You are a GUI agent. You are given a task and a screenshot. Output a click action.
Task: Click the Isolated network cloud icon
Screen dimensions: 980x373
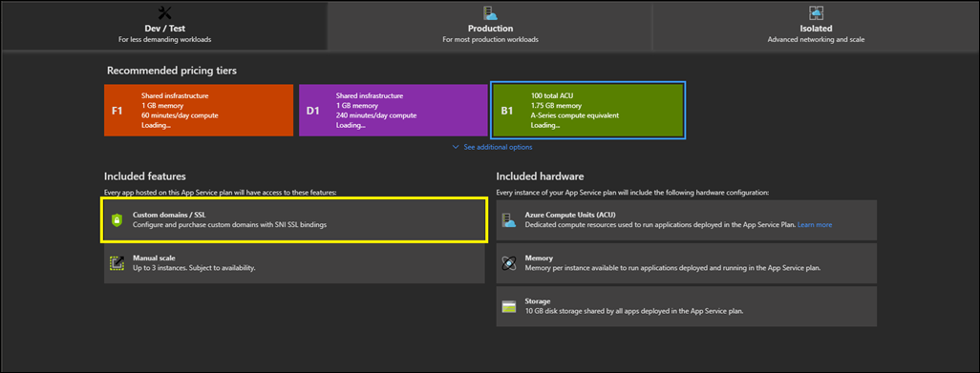coord(817,13)
